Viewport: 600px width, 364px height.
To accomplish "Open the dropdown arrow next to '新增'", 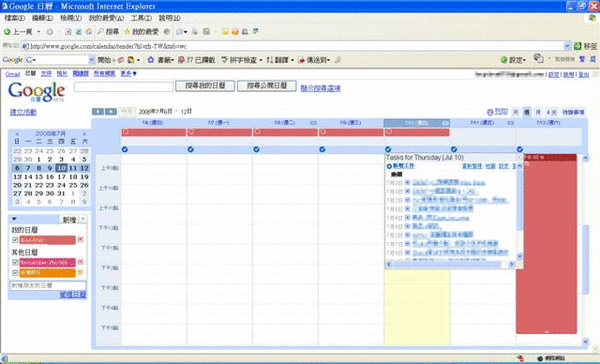I will 83,219.
